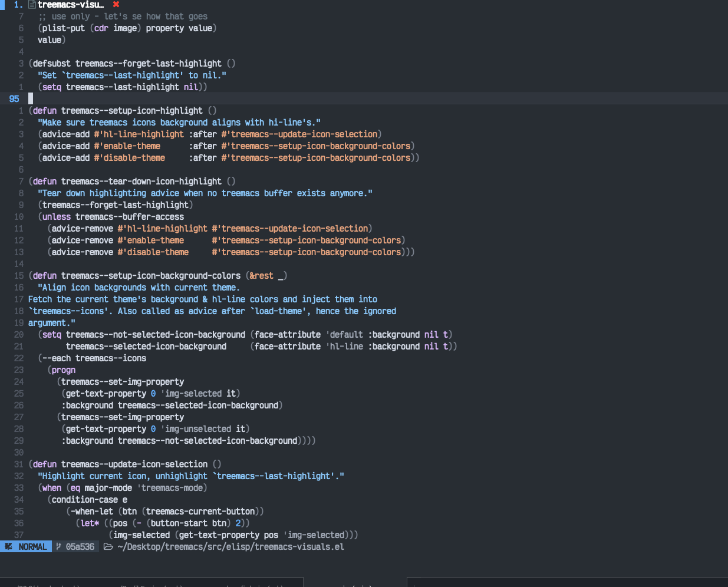Image resolution: width=728 pixels, height=587 pixels.
Task: Click the git branch icon beside 05a536
Action: click(58, 546)
